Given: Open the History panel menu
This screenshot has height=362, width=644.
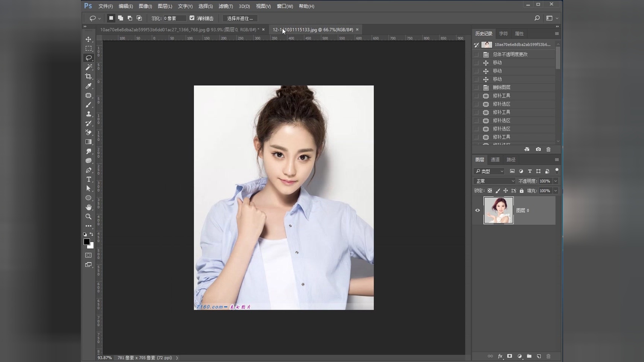Looking at the screenshot, I should [x=557, y=33].
